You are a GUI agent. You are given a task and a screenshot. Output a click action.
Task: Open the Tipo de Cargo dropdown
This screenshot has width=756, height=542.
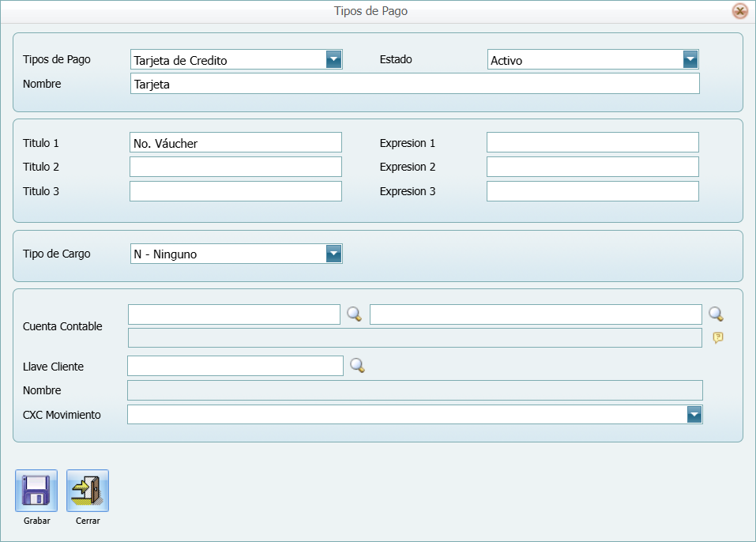click(x=333, y=254)
